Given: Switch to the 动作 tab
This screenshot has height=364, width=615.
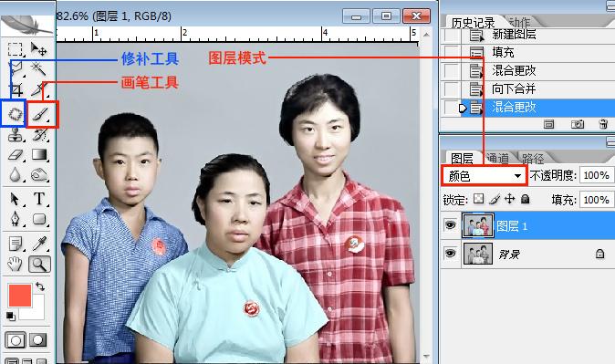Looking at the screenshot, I should point(520,23).
